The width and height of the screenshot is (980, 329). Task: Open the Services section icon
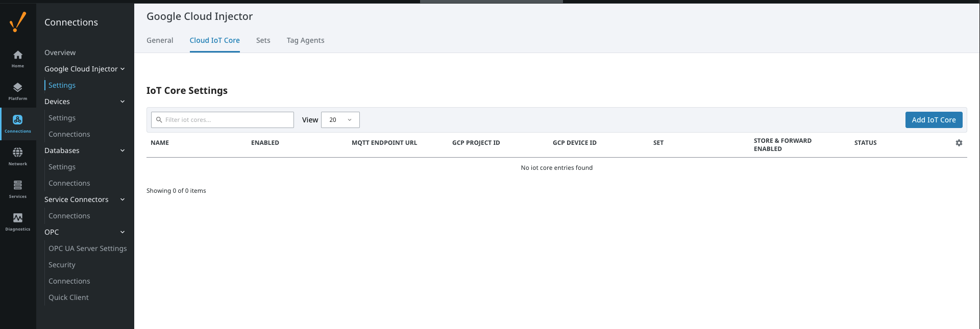point(18,189)
